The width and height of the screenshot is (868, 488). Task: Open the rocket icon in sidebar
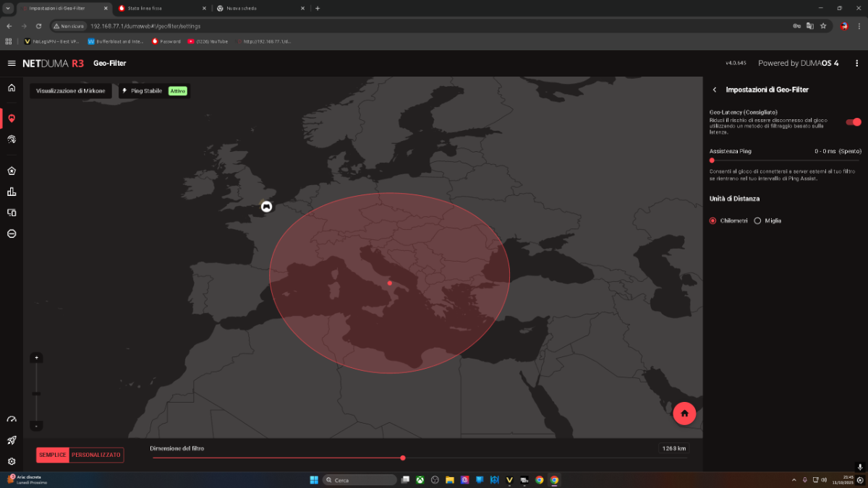coord(12,440)
